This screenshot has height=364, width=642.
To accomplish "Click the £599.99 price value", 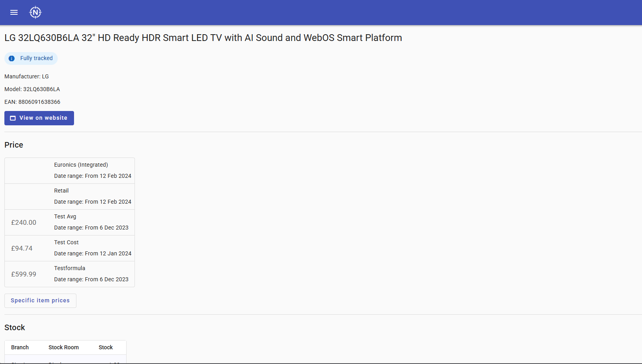I will [x=23, y=274].
